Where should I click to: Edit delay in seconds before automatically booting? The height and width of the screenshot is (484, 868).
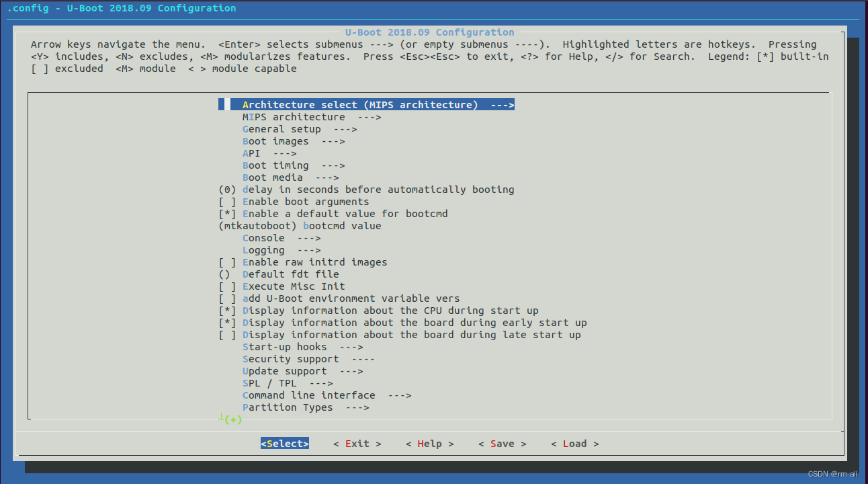pyautogui.click(x=366, y=190)
